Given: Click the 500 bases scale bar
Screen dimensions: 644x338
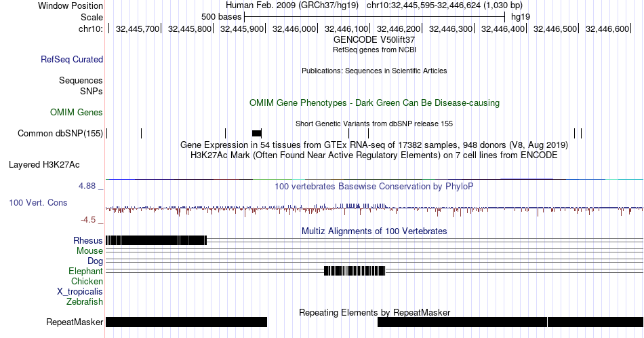Looking at the screenshot, I should (374, 17).
